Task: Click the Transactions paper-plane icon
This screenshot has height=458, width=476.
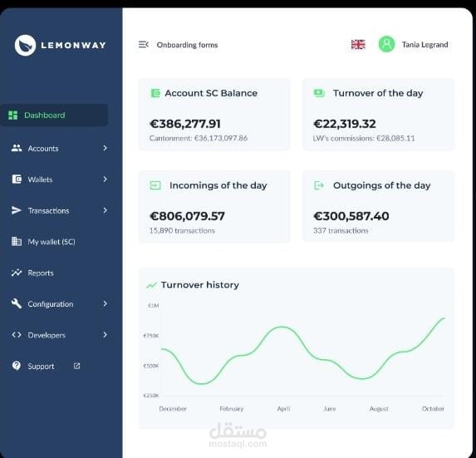Action: coord(17,210)
